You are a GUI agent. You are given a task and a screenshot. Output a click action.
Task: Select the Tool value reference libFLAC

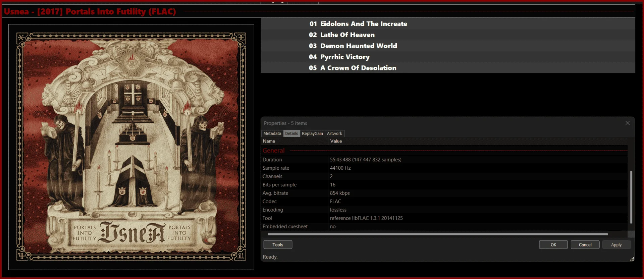[x=366, y=218]
